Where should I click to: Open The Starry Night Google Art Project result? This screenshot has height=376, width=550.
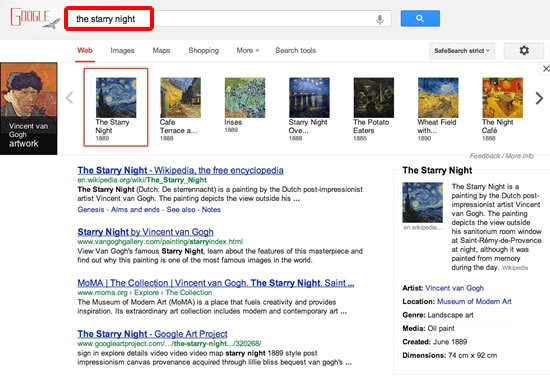(152, 334)
